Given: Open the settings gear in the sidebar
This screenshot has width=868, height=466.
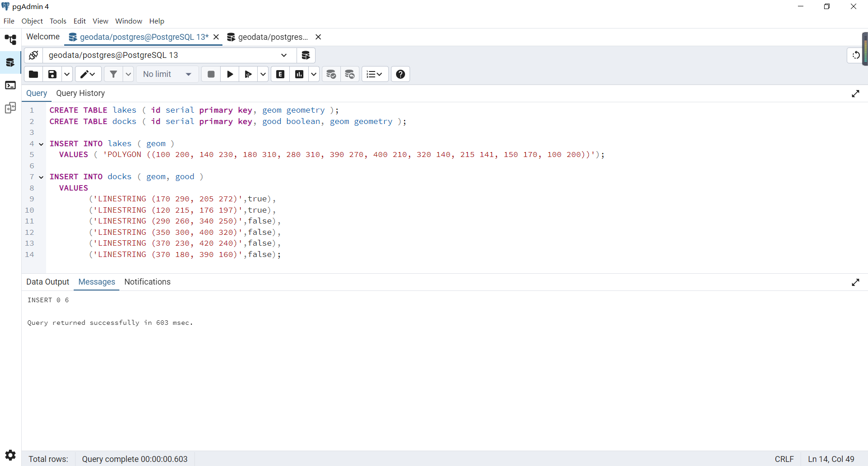Looking at the screenshot, I should pyautogui.click(x=10, y=455).
